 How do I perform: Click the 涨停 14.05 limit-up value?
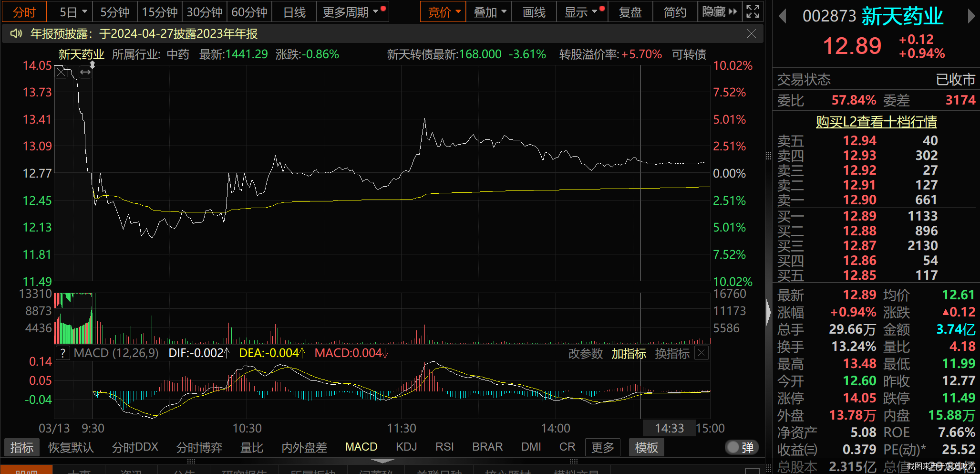859,398
